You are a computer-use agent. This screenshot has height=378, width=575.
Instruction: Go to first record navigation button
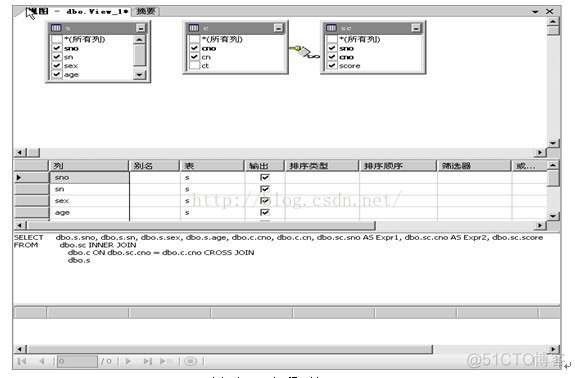22,362
